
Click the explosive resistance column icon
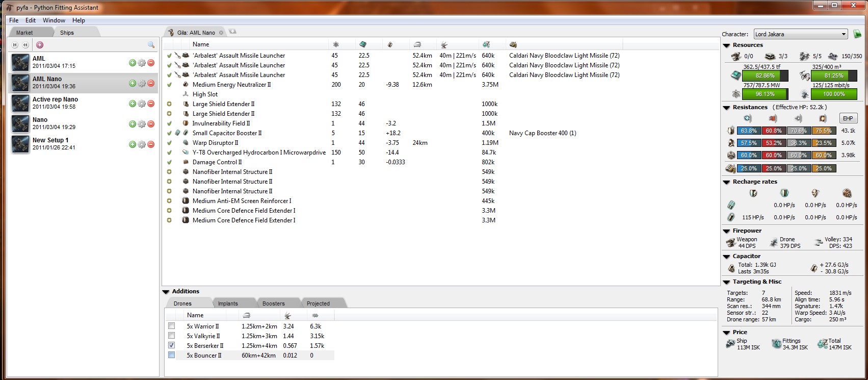pyautogui.click(x=823, y=118)
